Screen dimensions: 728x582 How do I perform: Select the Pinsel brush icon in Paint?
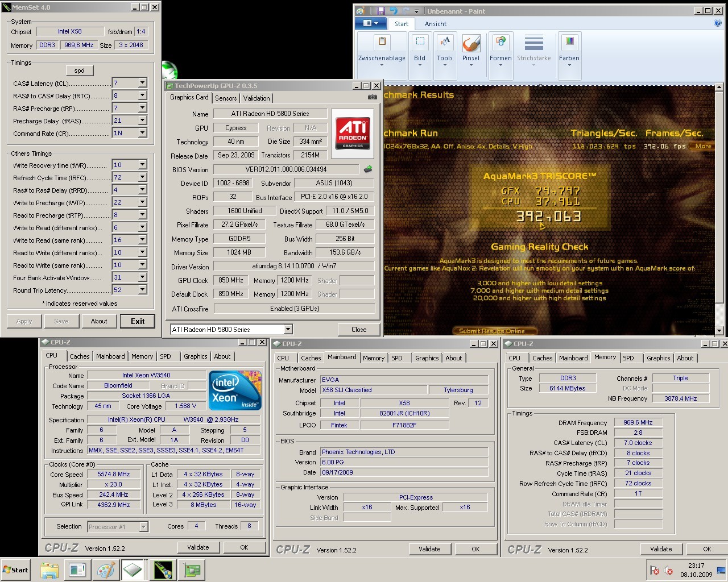(x=471, y=43)
